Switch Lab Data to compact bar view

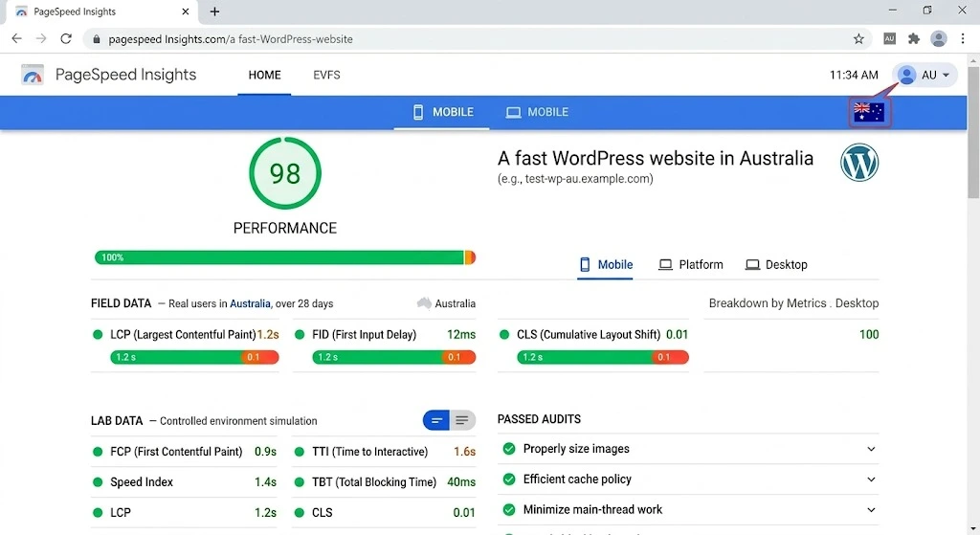click(x=436, y=420)
